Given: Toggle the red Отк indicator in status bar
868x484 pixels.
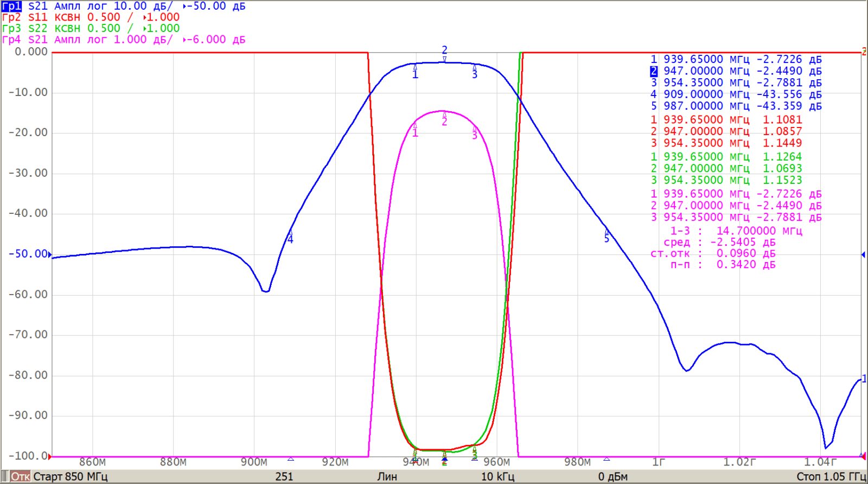Looking at the screenshot, I should coord(21,476).
